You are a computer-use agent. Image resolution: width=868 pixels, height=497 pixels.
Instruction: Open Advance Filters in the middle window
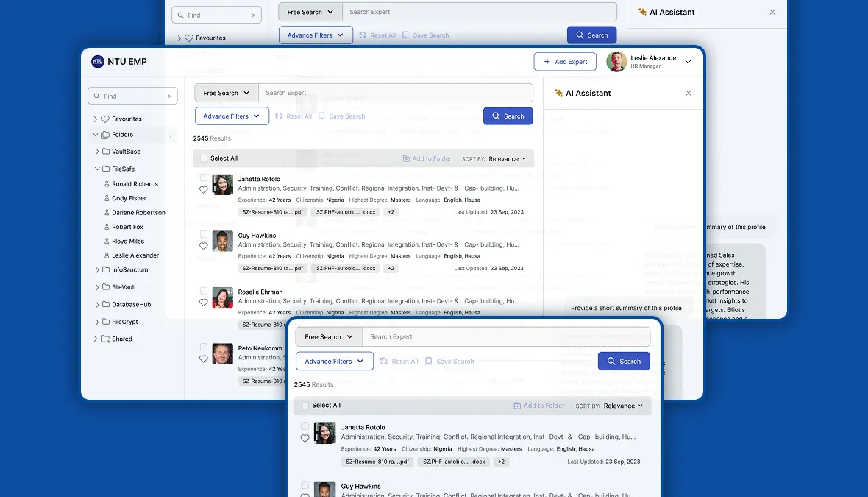coord(232,116)
